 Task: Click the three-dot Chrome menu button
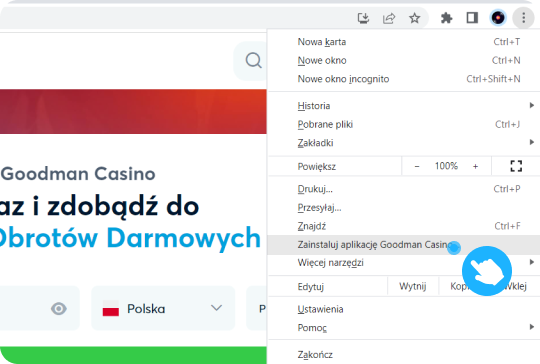[x=523, y=18]
